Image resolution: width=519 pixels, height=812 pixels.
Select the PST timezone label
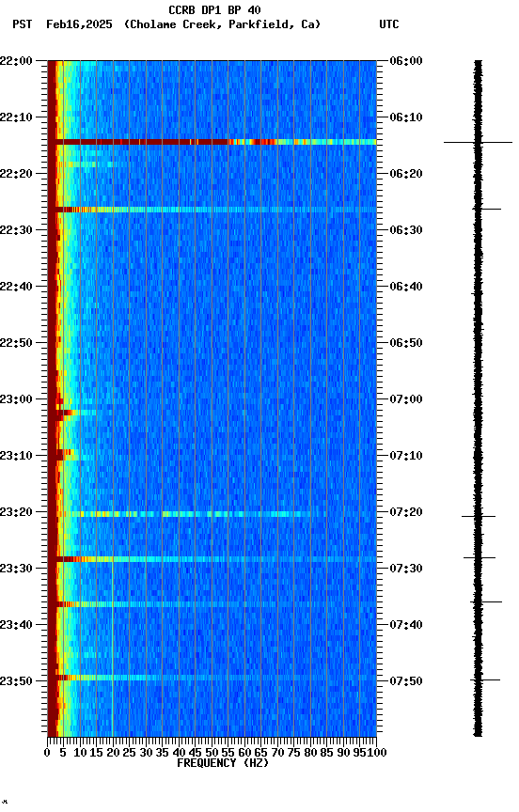[23, 24]
